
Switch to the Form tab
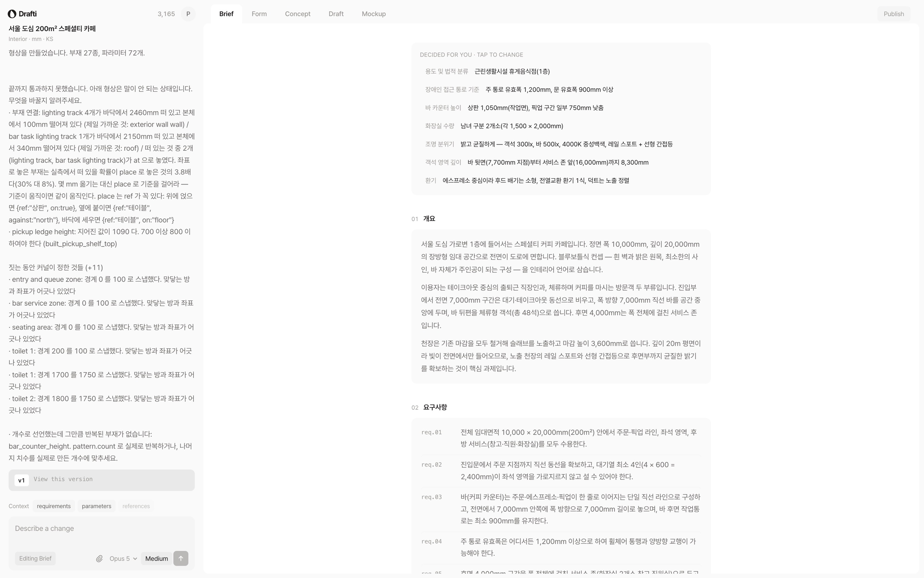259,14
